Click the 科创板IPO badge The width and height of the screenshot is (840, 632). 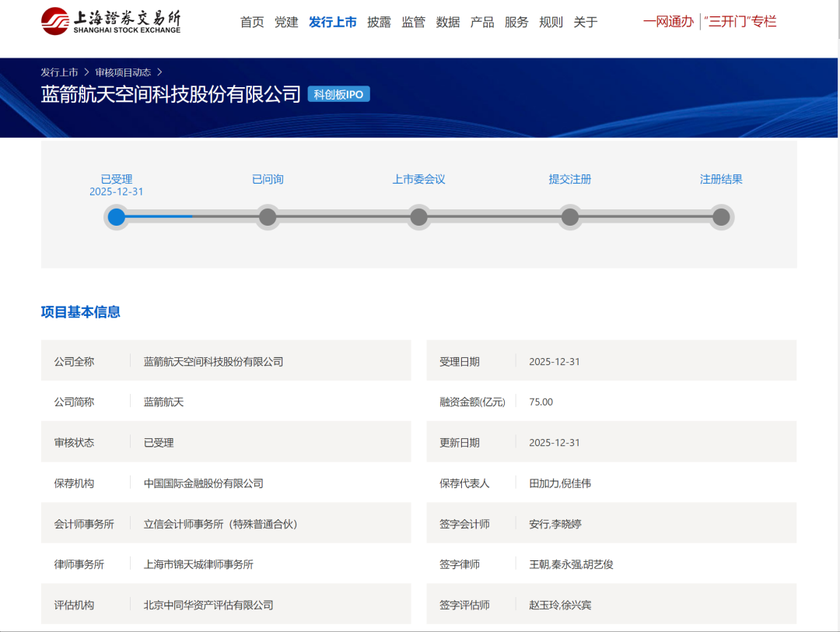(338, 95)
